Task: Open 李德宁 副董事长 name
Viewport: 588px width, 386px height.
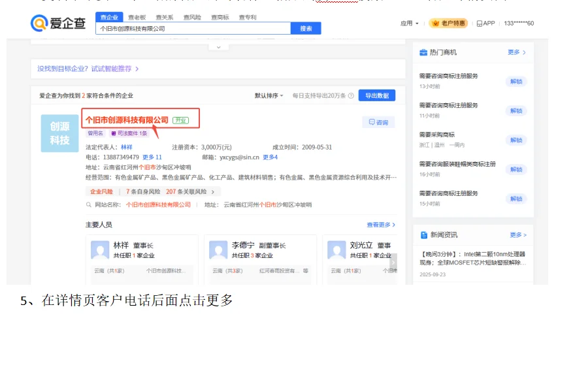Action: click(243, 246)
